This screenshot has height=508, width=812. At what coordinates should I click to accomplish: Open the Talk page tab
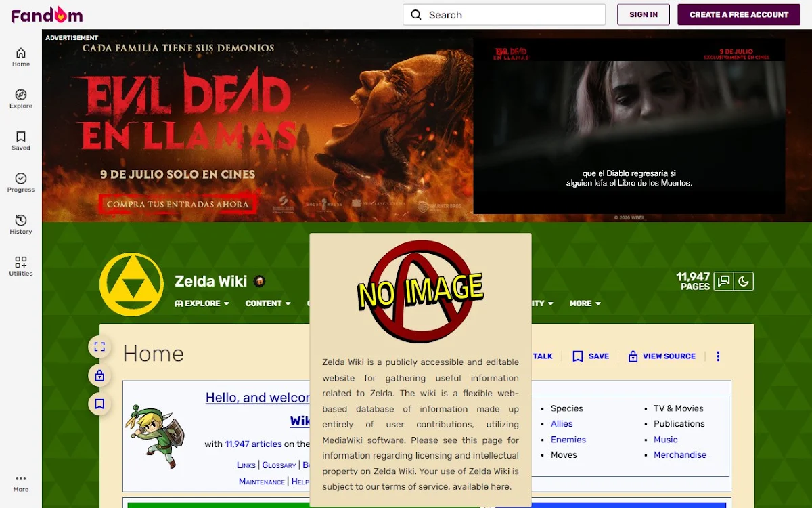tap(543, 356)
